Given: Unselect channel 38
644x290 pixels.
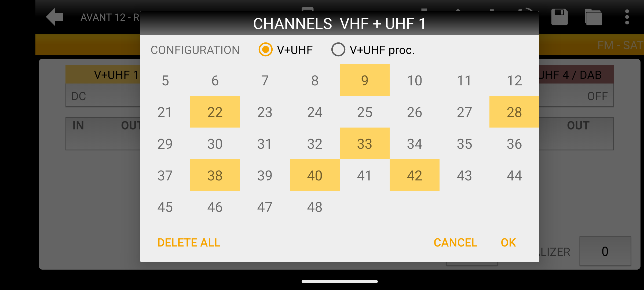Looking at the screenshot, I should pyautogui.click(x=215, y=175).
